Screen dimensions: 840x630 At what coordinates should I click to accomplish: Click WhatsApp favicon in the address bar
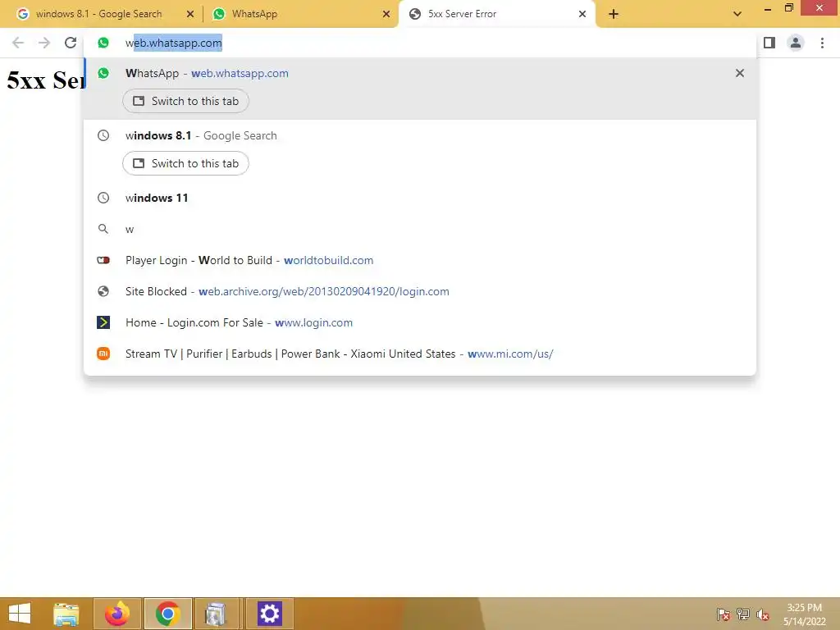click(103, 43)
